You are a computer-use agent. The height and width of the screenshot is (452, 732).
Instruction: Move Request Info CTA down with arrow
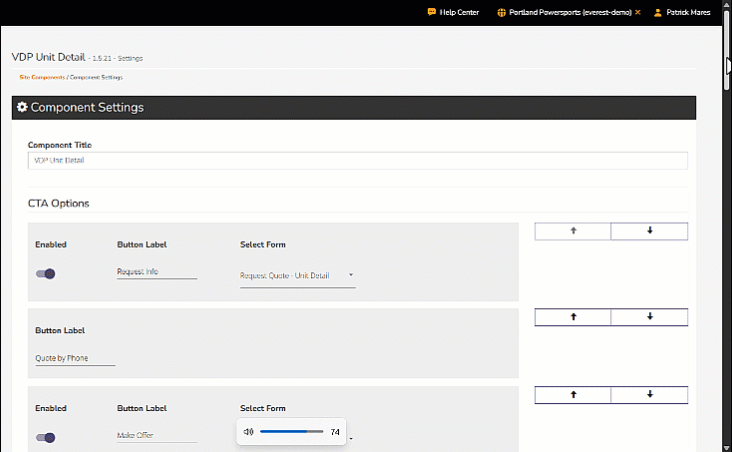649,231
